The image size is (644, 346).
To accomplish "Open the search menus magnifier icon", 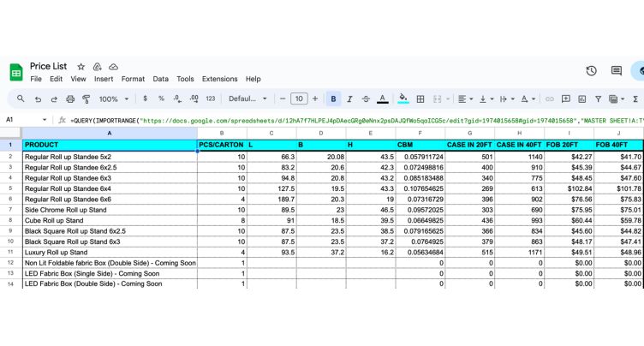I will point(21,98).
